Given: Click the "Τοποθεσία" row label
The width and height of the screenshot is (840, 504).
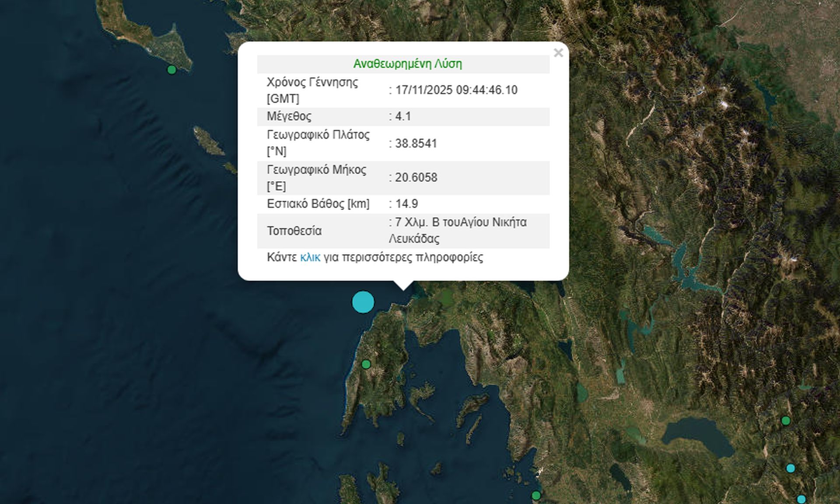Looking at the screenshot, I should [x=294, y=231].
